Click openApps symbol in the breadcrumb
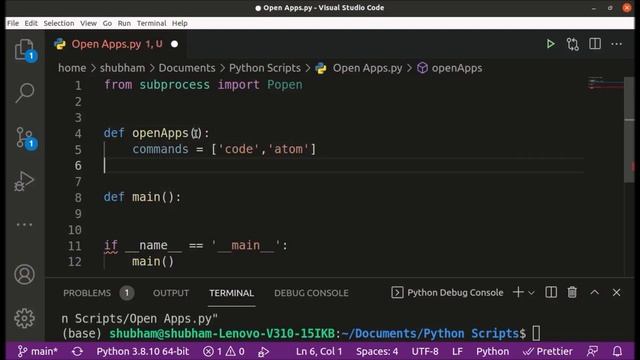The image size is (640, 360). tap(457, 68)
